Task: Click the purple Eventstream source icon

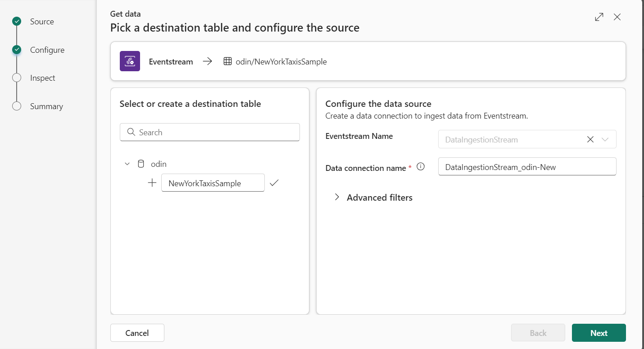Action: (x=130, y=61)
